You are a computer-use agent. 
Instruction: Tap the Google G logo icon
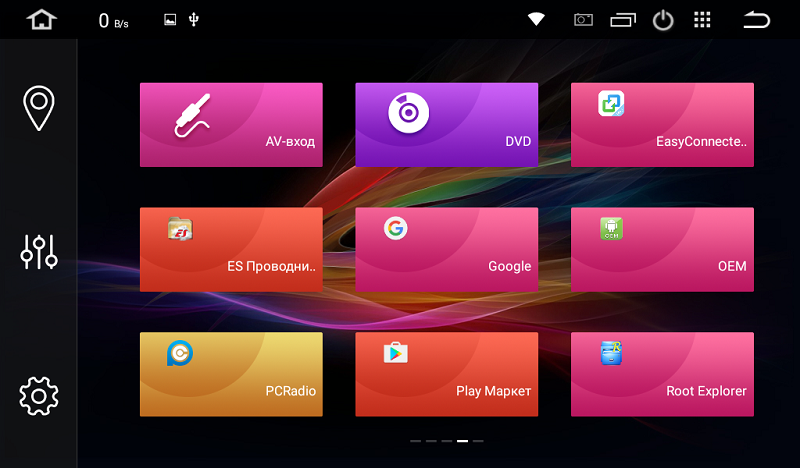pyautogui.click(x=395, y=228)
